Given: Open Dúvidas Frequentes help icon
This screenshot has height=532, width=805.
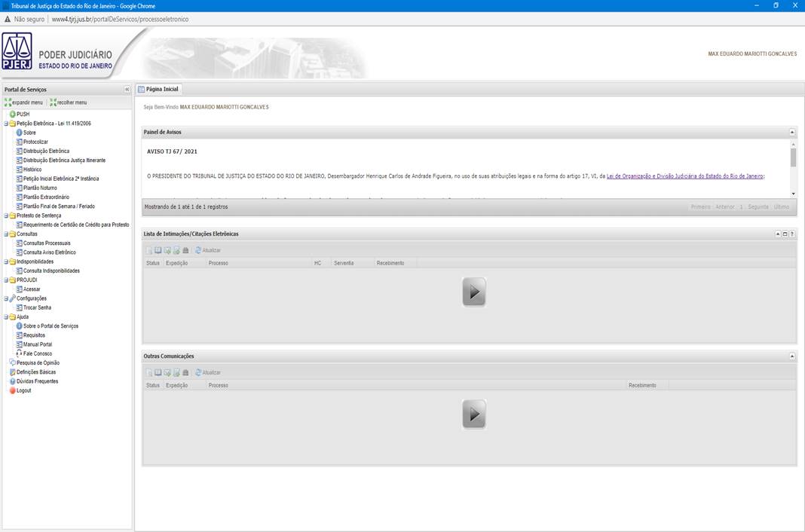Looking at the screenshot, I should pyautogui.click(x=12, y=381).
